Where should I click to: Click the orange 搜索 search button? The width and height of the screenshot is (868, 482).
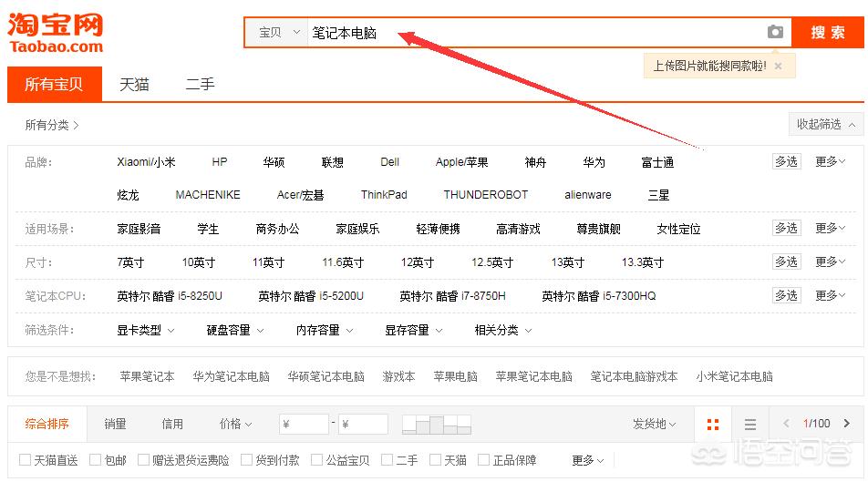[828, 33]
